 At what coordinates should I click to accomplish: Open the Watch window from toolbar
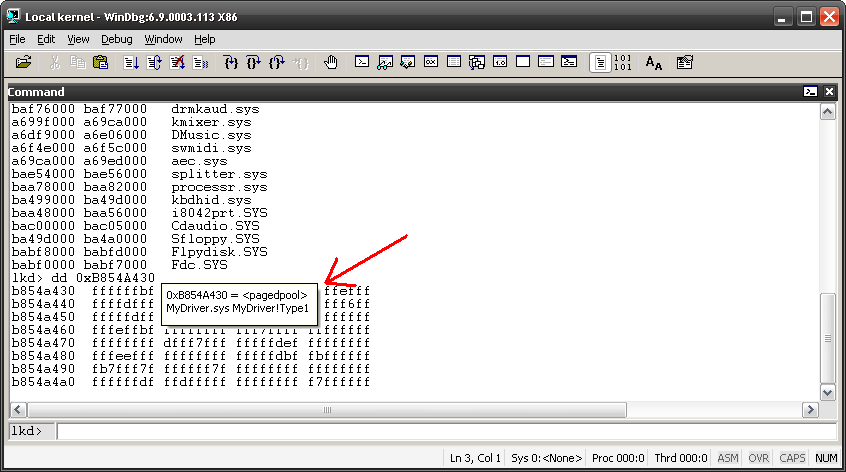coord(385,62)
